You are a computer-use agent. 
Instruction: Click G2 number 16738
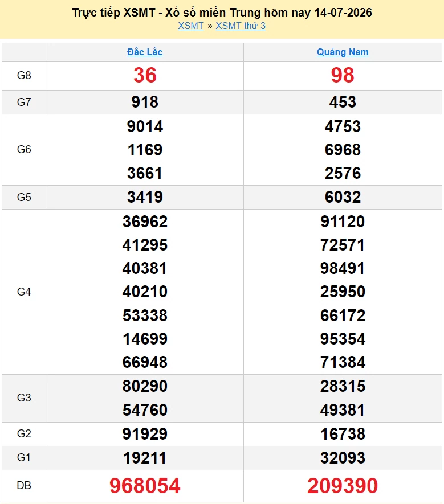[x=343, y=434]
